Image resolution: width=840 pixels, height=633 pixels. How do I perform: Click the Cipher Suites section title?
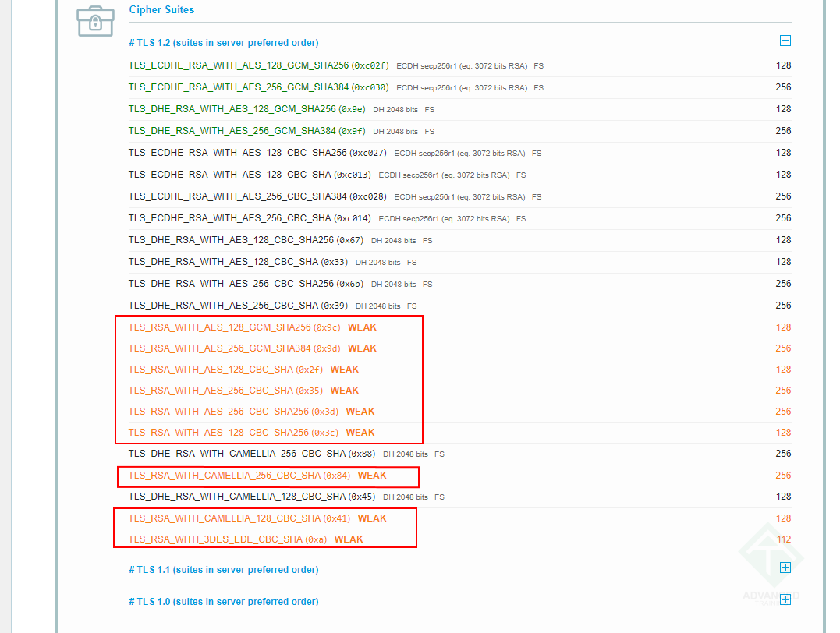tap(161, 10)
